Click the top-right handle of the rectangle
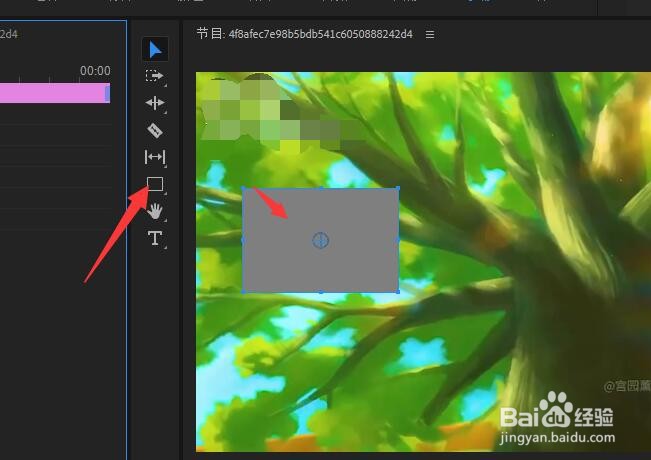 (x=398, y=188)
